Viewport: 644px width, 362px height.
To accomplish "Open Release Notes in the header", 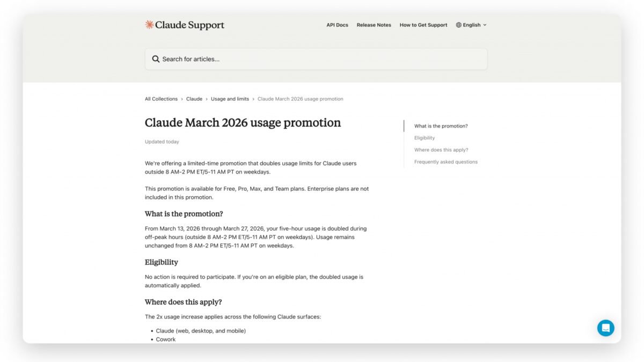I will 374,25.
